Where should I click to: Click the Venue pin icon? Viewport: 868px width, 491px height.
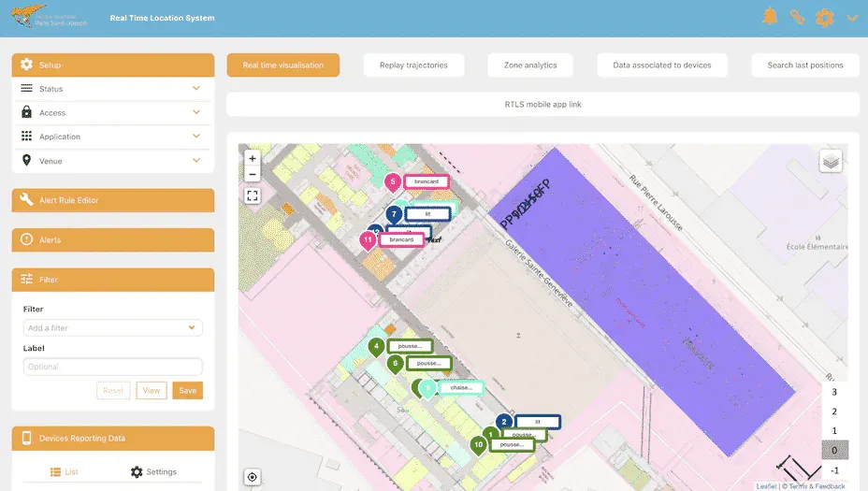tap(26, 160)
